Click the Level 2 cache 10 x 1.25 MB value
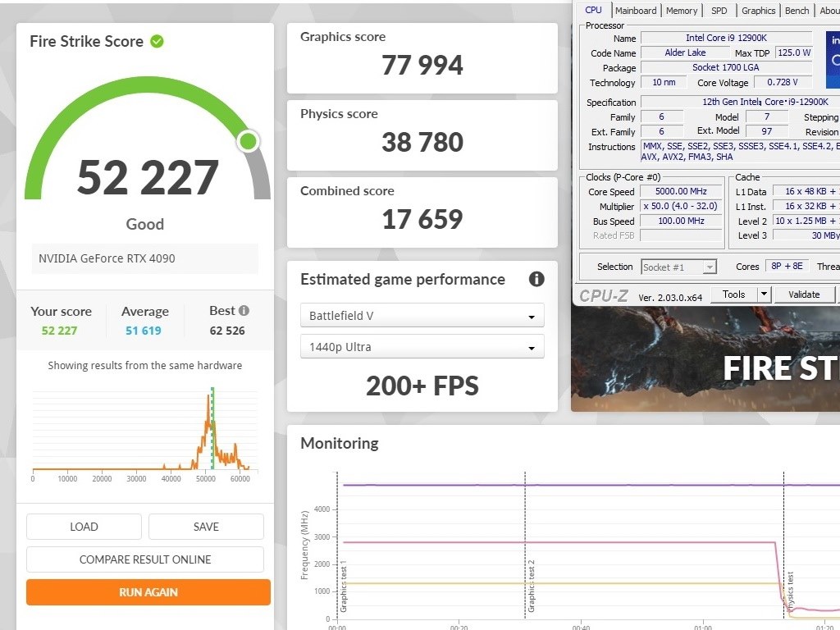 coord(806,221)
